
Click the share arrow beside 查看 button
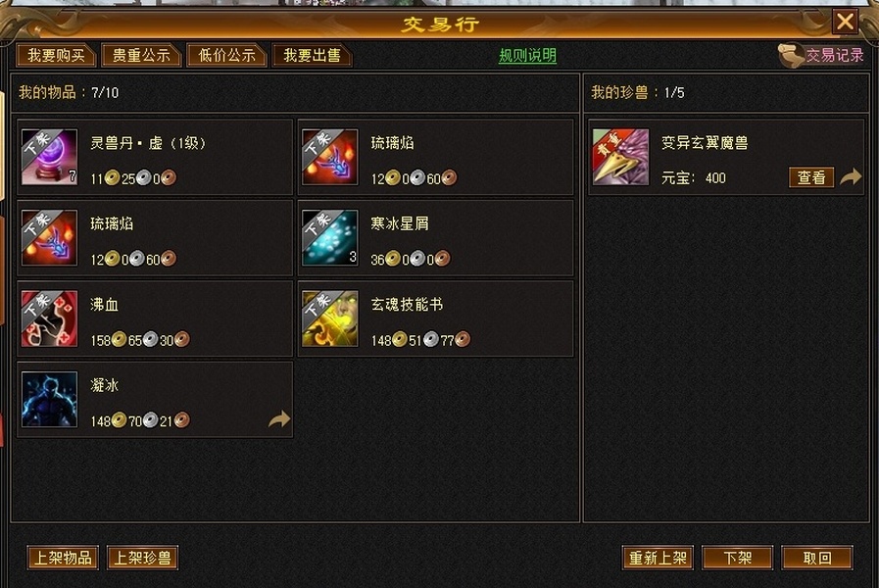(x=851, y=176)
